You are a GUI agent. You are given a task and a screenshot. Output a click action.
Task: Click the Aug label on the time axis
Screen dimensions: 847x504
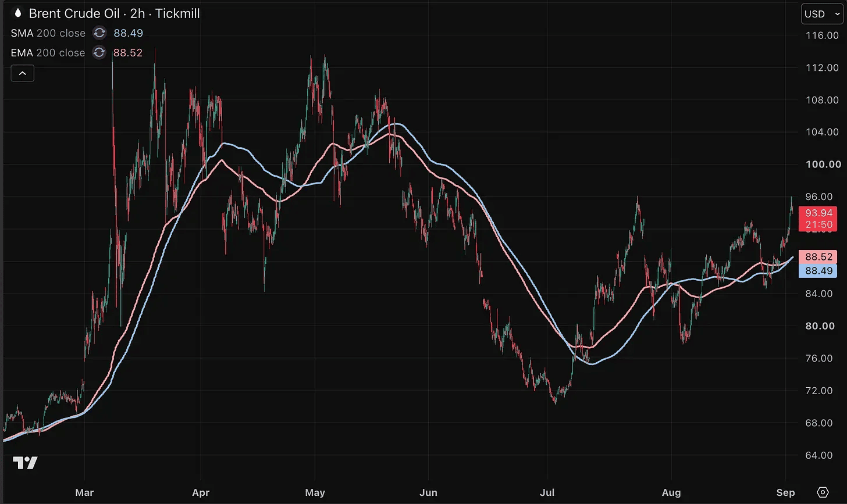[x=671, y=492]
